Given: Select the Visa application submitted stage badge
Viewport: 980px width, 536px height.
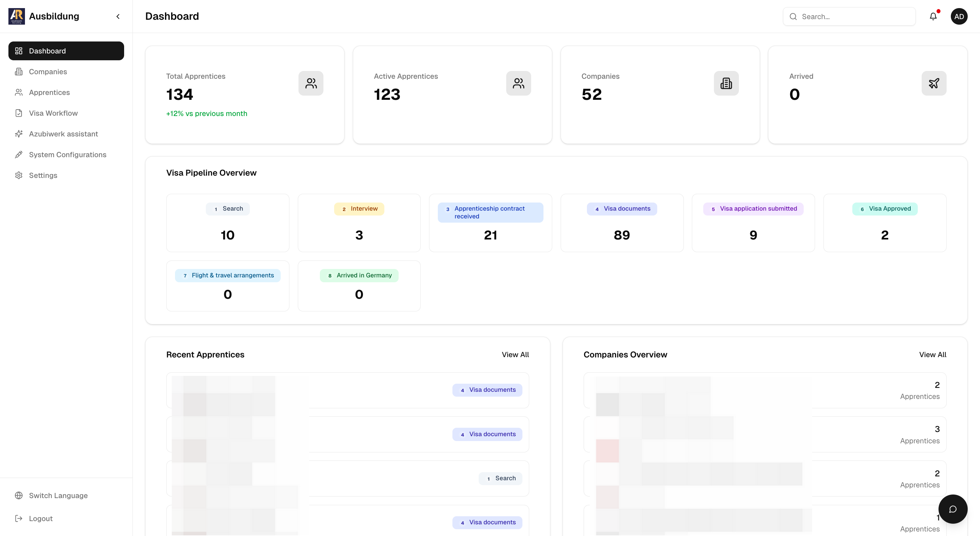Looking at the screenshot, I should point(753,209).
